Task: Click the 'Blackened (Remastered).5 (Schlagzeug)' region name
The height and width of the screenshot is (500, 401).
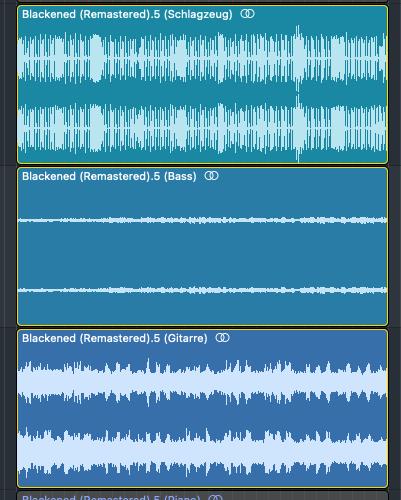Action: (127, 14)
